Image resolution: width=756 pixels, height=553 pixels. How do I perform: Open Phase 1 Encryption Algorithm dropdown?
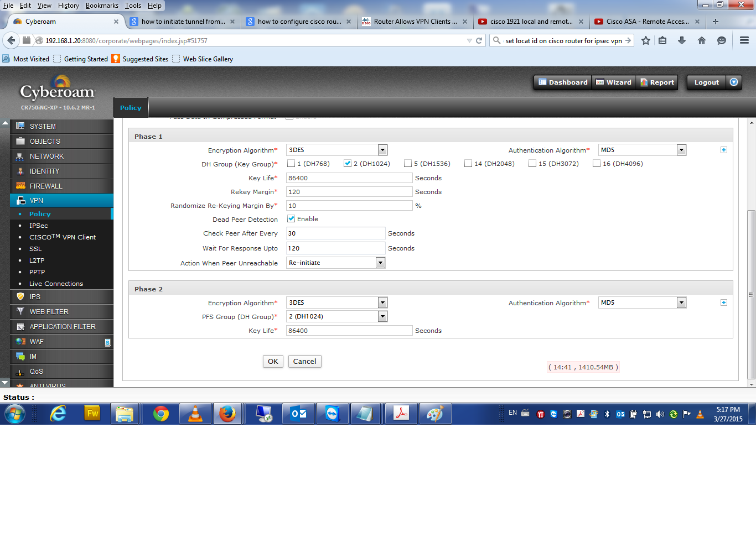(x=336, y=150)
